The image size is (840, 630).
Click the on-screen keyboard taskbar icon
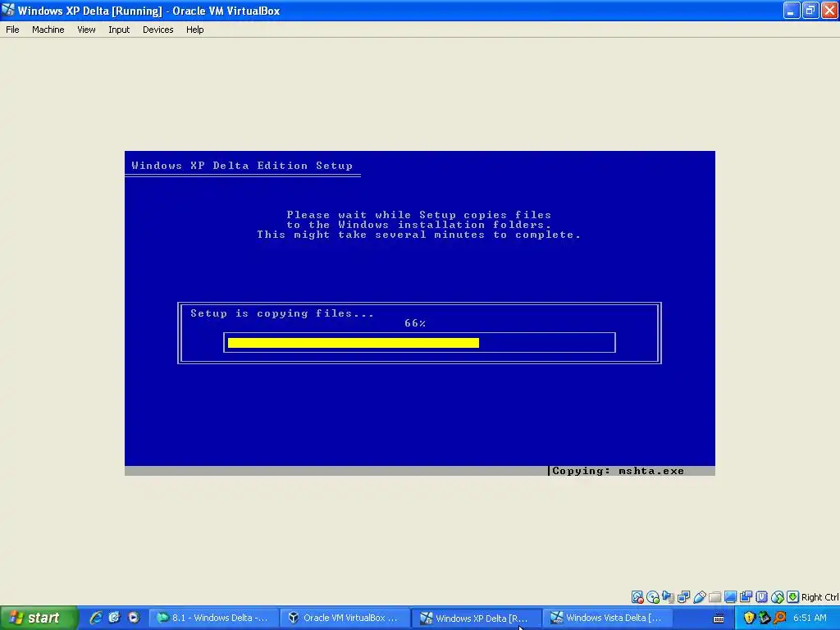[719, 619]
